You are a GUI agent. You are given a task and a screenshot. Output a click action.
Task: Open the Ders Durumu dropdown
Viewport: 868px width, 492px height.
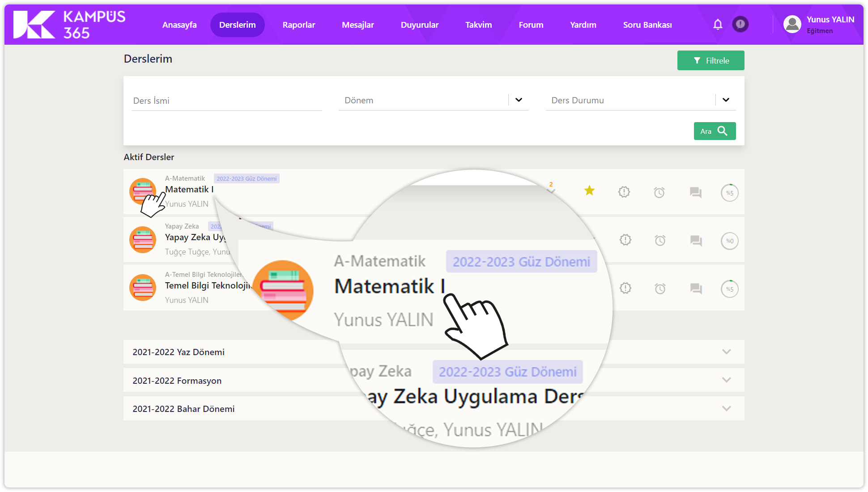point(726,100)
